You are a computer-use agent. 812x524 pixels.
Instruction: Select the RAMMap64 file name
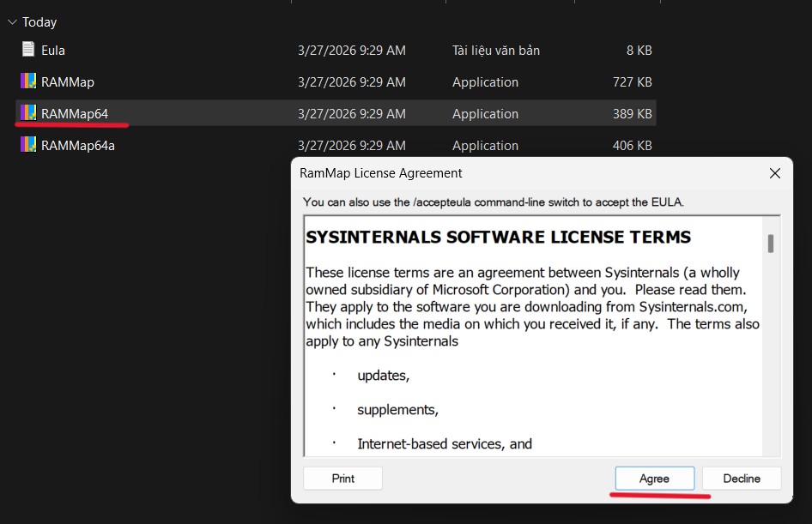(75, 114)
